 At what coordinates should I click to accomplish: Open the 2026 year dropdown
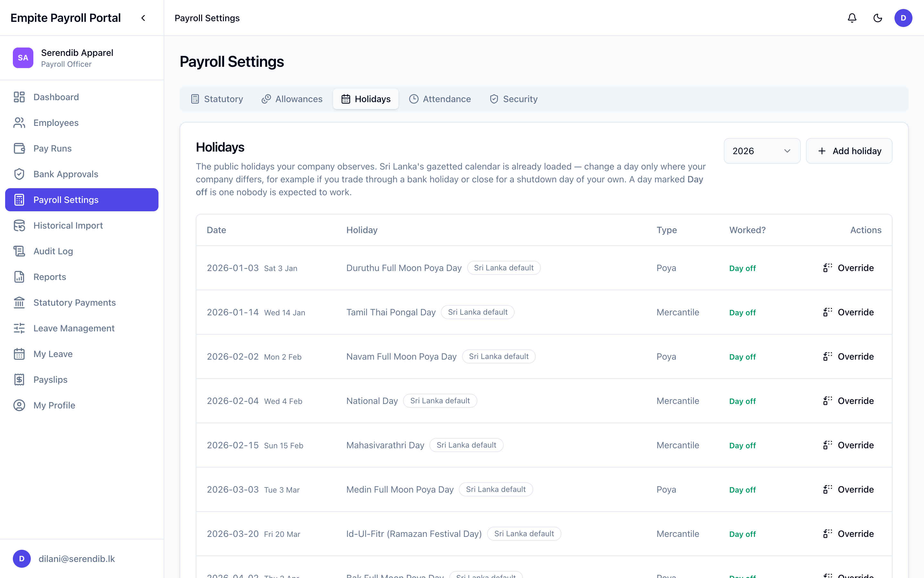[x=762, y=151]
